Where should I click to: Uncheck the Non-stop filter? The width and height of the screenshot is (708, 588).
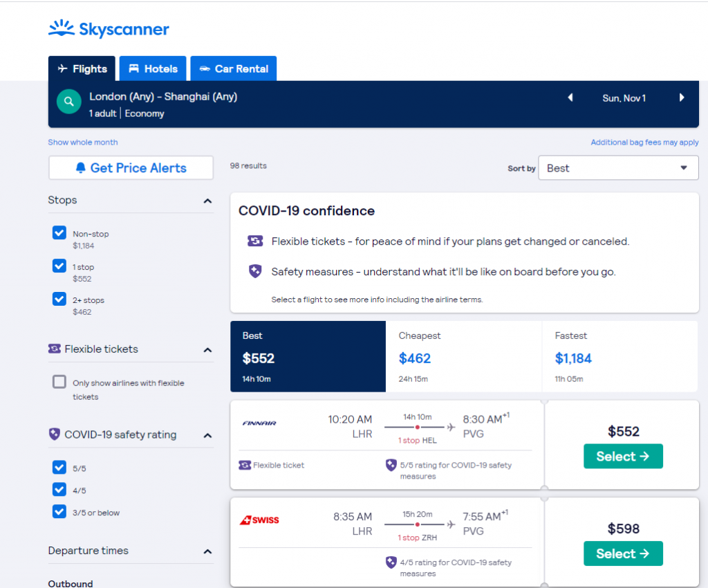tap(59, 233)
